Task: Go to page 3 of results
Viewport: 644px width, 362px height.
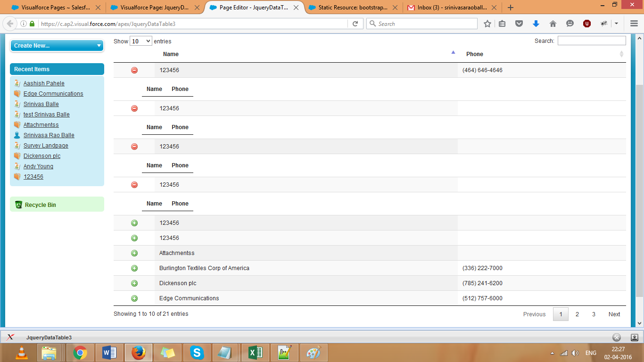Action: tap(594, 314)
